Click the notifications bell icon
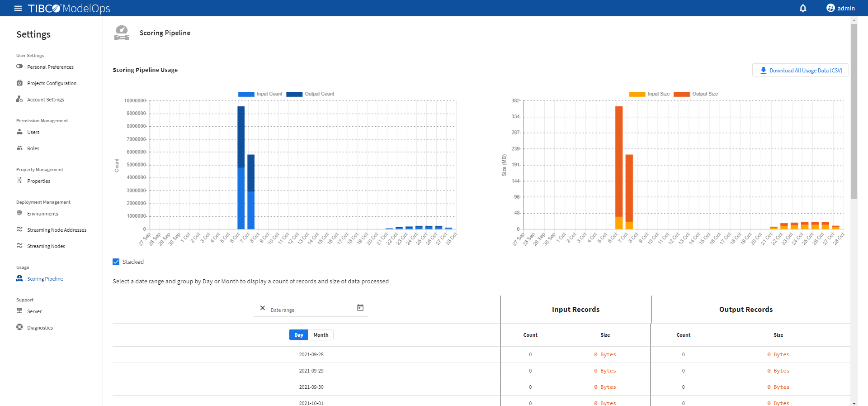The image size is (868, 406). [803, 8]
